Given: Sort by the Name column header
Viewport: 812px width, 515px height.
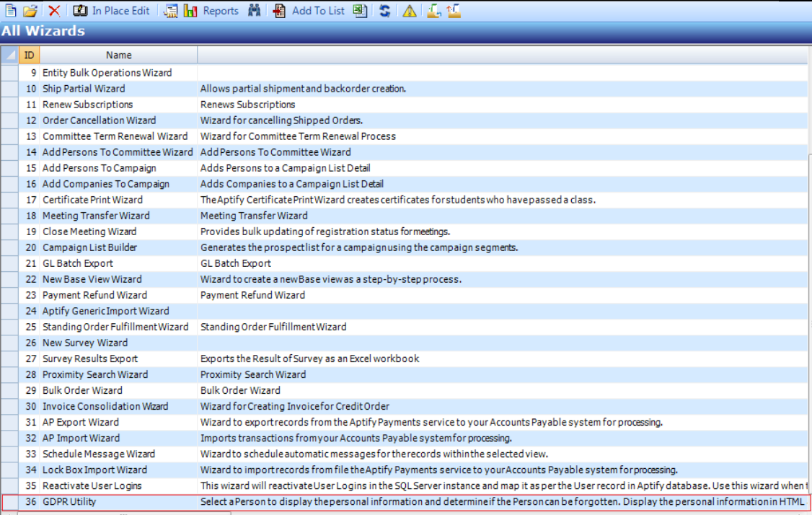Looking at the screenshot, I should click(118, 55).
